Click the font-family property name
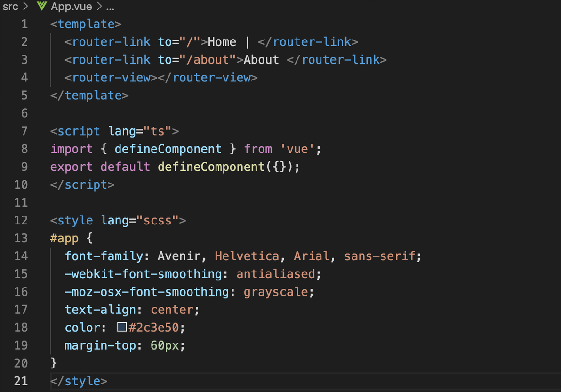561x392 pixels. (104, 256)
